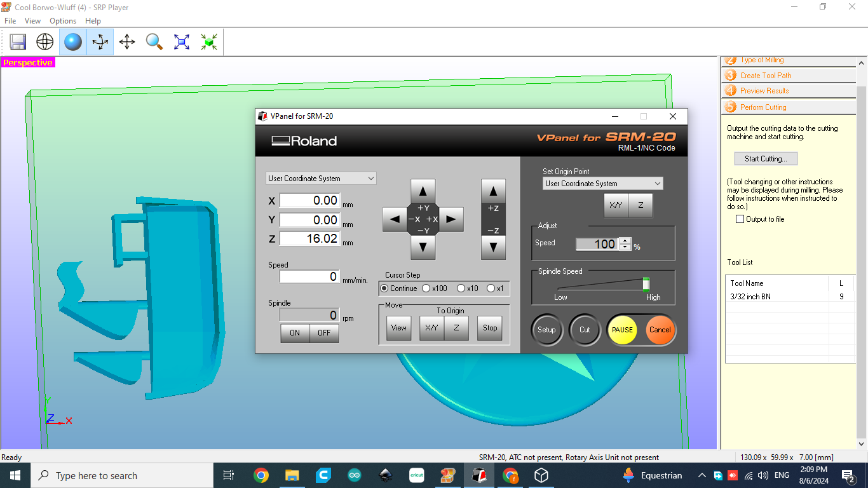
Task: Jog the tool in -X direction arrow
Action: tap(395, 219)
